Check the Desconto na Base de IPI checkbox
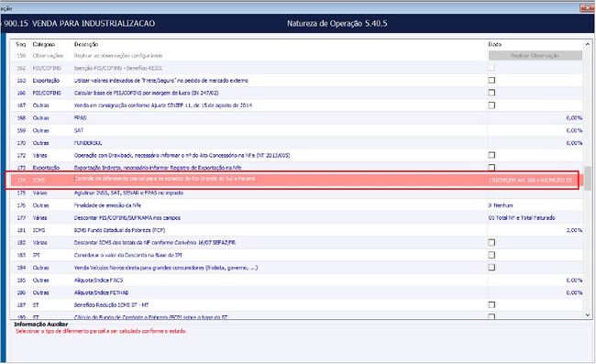This screenshot has height=364, width=596. click(491, 255)
